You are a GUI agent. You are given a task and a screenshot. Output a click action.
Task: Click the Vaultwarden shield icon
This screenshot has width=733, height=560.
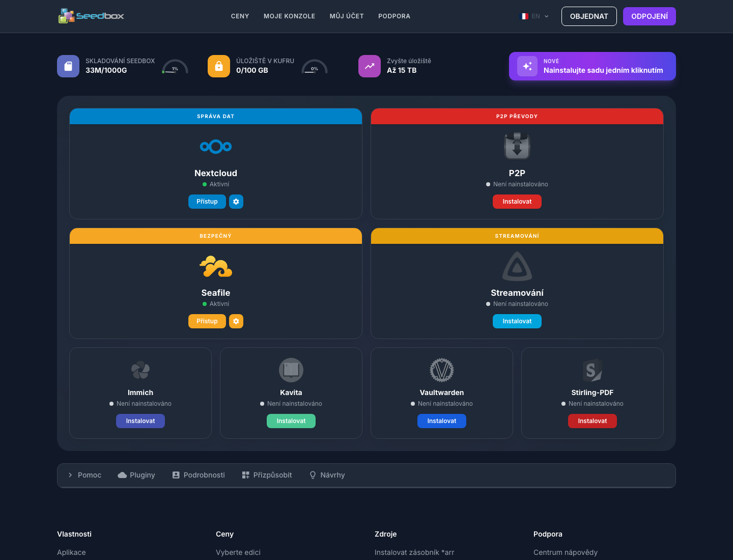click(x=442, y=370)
